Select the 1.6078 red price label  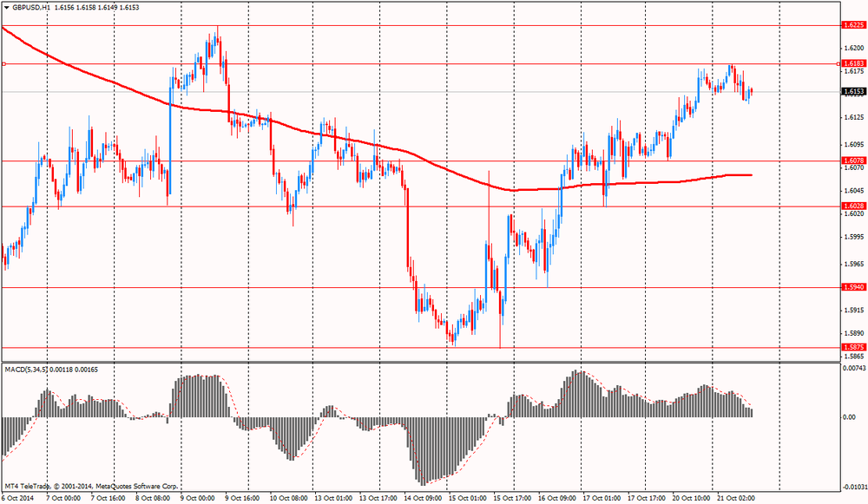[852, 160]
